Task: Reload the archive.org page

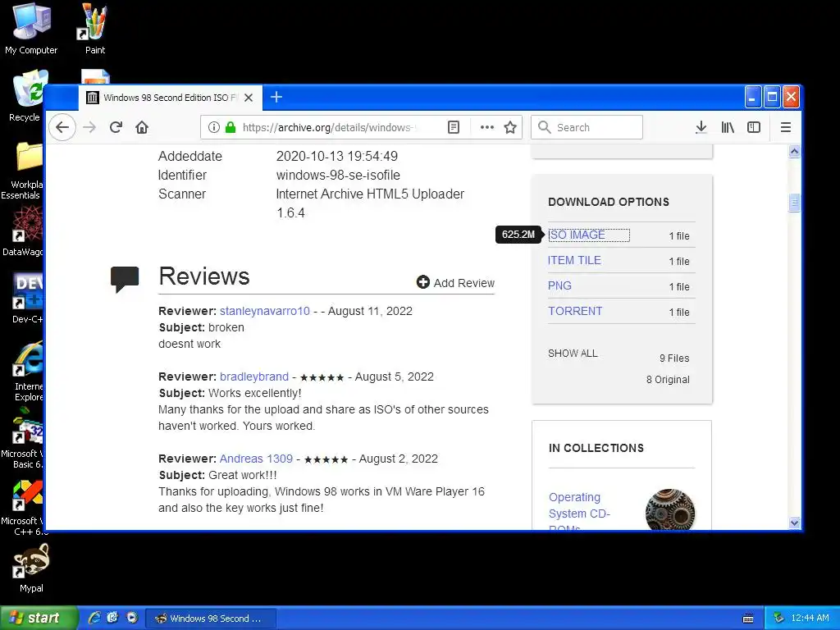Action: pos(116,127)
